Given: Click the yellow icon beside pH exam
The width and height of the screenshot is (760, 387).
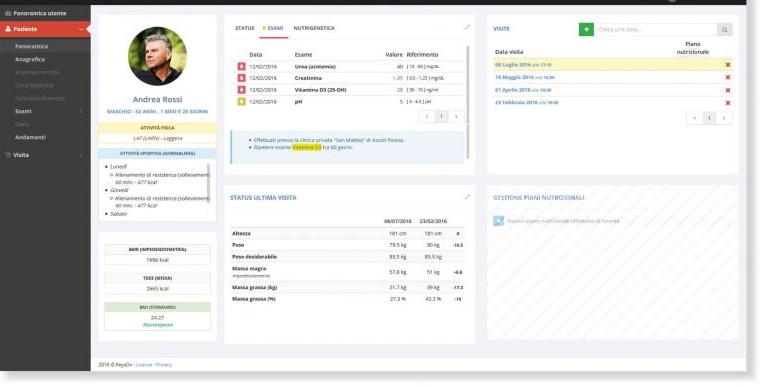Looking at the screenshot, I should coord(241,102).
